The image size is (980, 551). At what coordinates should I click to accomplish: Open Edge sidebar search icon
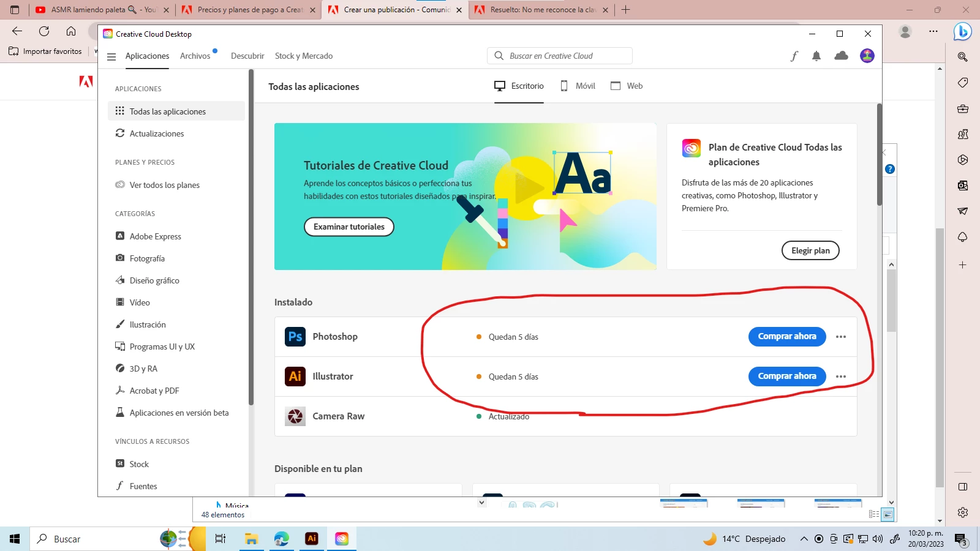pos(963,57)
